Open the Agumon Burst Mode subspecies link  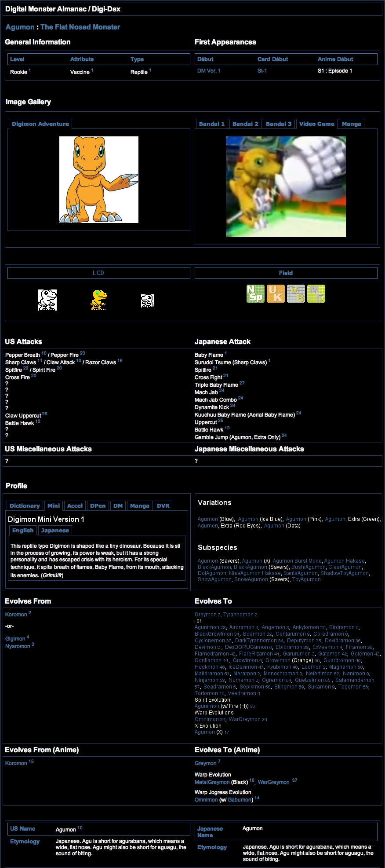click(297, 561)
